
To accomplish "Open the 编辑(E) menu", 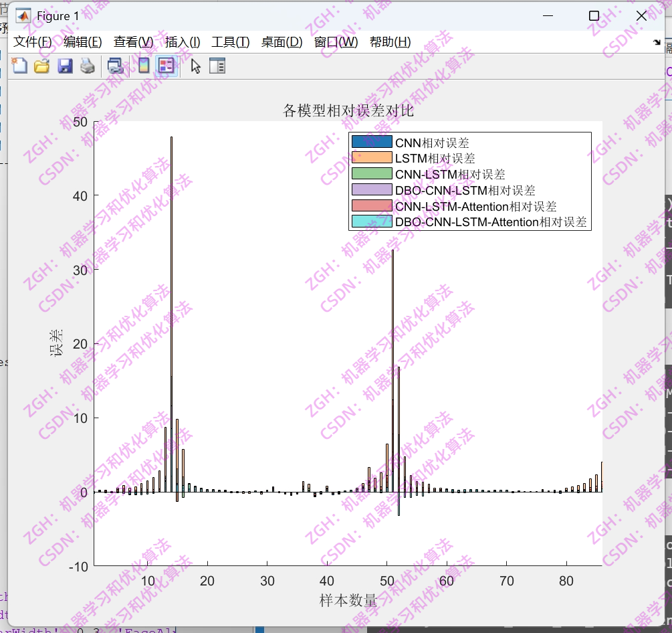I will pyautogui.click(x=83, y=42).
